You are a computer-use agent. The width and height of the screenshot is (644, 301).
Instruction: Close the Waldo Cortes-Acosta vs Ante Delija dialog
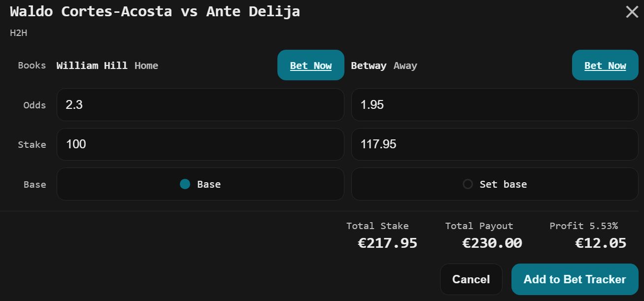[x=632, y=12]
